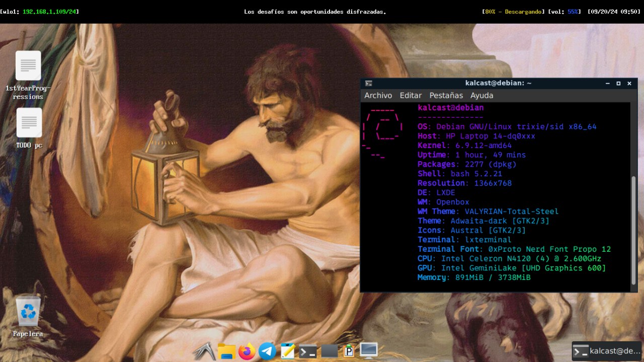
Task: Close the kalcast@debian terminal window
Action: pos(629,84)
